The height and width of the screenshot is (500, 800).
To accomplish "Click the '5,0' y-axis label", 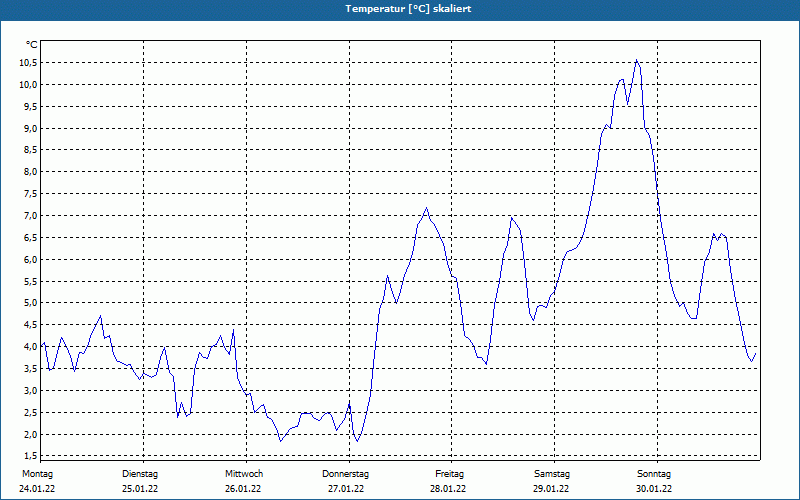I will coord(31,303).
